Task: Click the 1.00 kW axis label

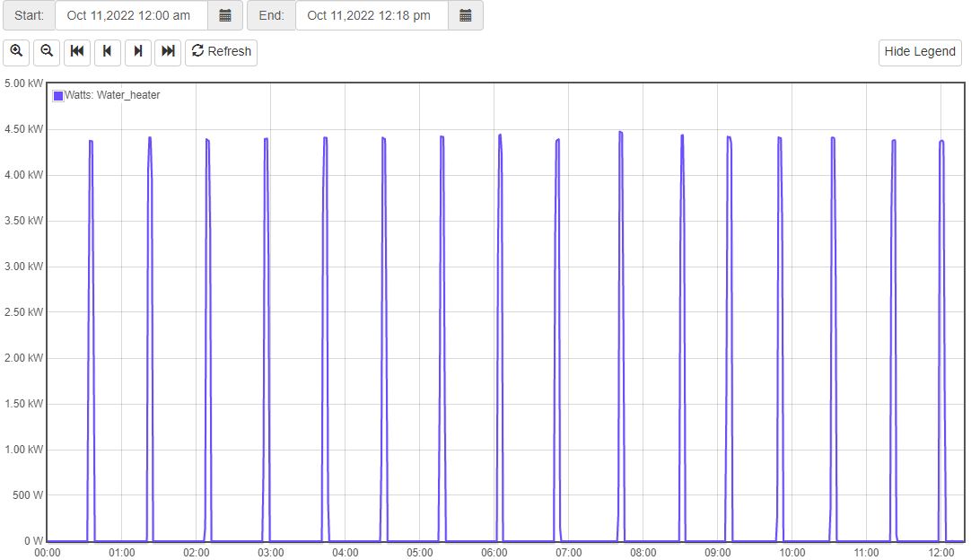Action: point(23,449)
